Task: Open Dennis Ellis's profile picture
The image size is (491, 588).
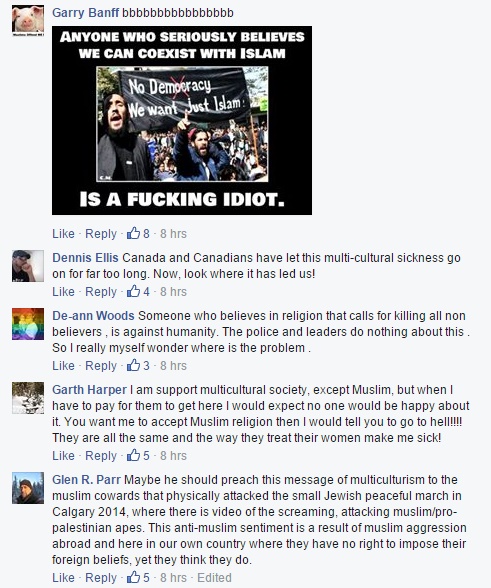Action: pos(28,266)
